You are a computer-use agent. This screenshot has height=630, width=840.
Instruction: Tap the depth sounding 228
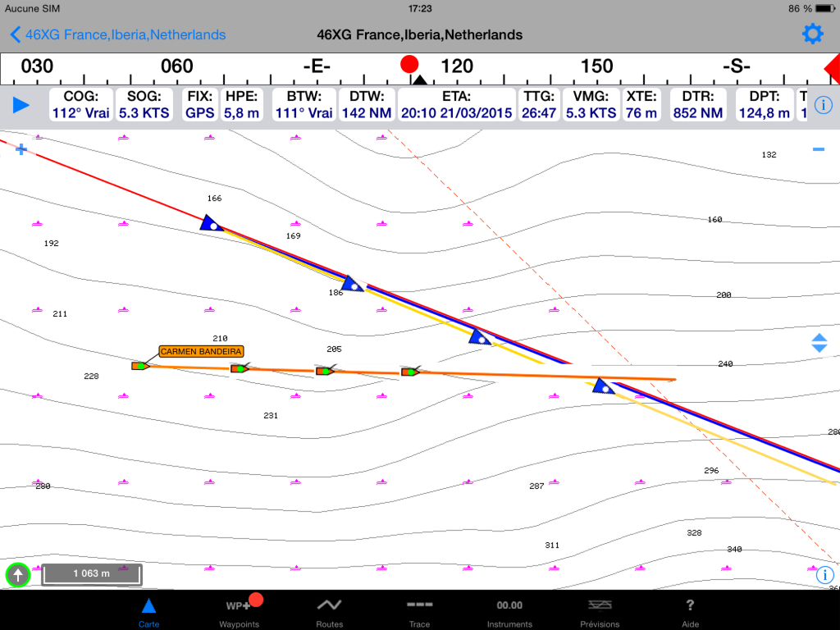tap(91, 376)
